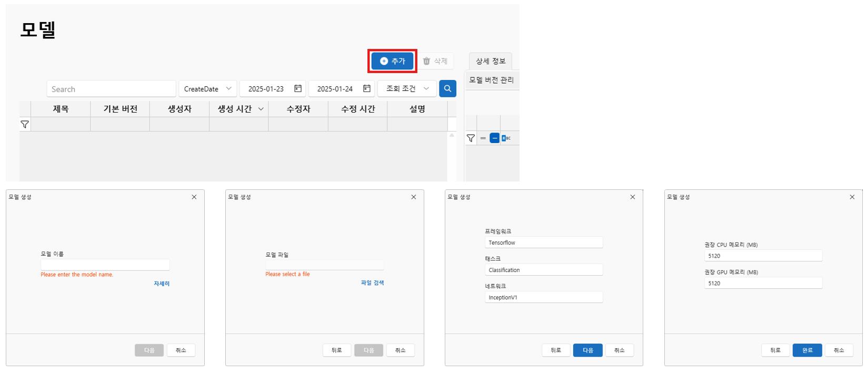The image size is (868, 373).
Task: Click the funnel filter icon in main table
Action: click(25, 124)
